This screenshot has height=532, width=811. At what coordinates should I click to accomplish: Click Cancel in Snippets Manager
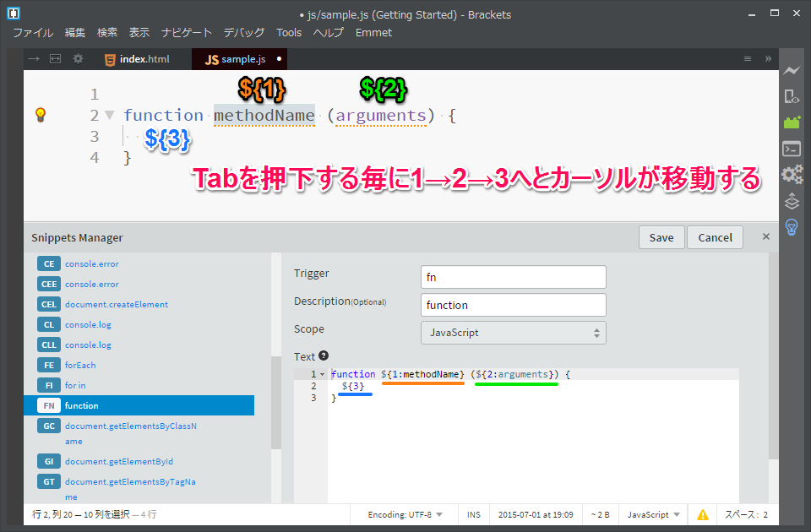[x=716, y=237]
